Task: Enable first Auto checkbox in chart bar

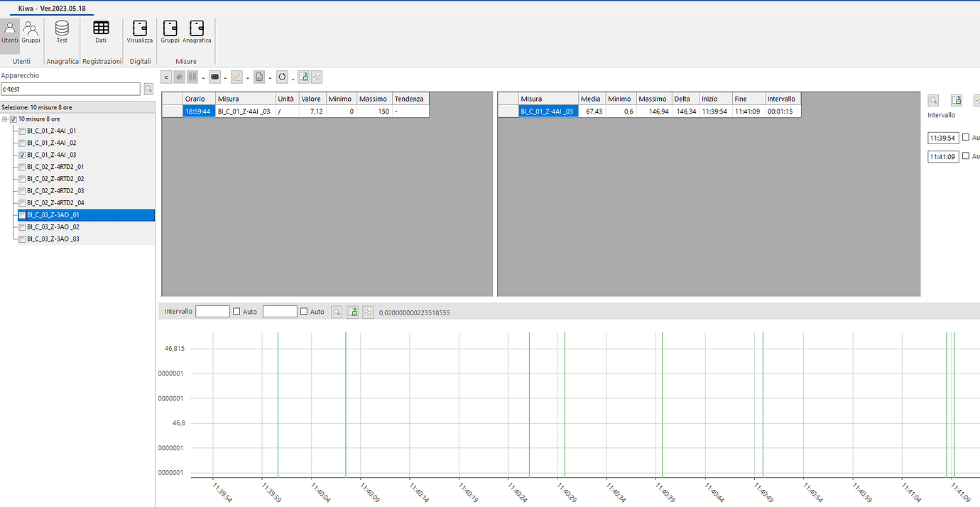Action: 236,312
